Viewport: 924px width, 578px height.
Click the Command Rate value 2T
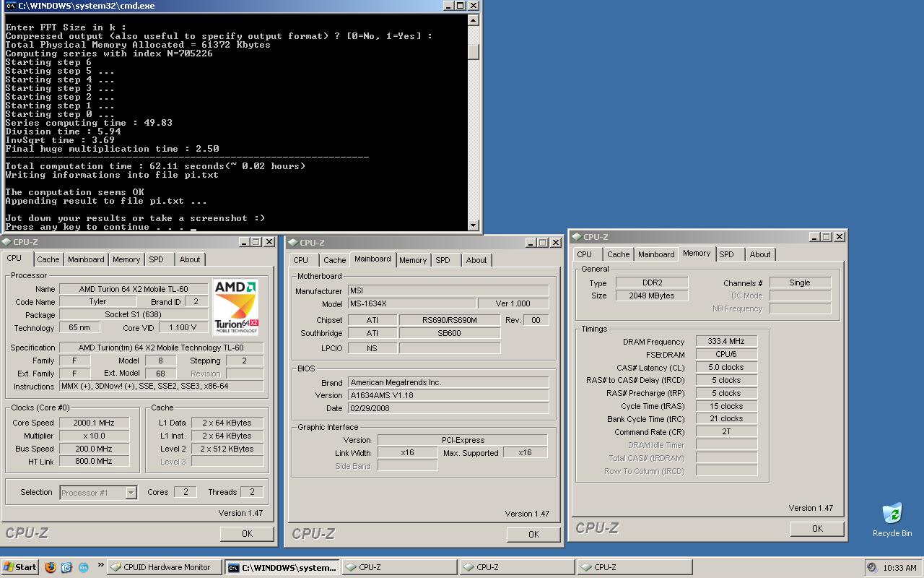point(726,432)
